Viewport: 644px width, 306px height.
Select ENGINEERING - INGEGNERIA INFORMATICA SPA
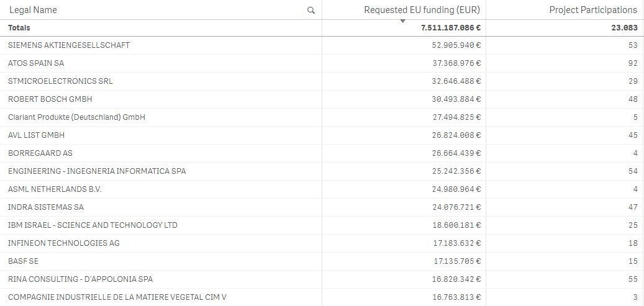coord(97,171)
